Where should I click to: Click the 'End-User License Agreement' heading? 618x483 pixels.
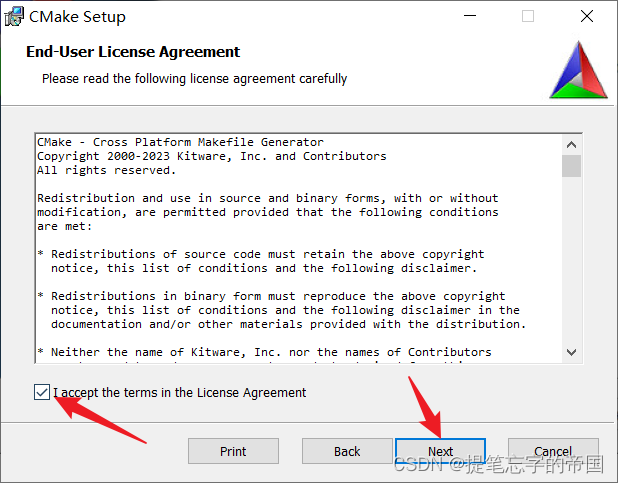133,52
